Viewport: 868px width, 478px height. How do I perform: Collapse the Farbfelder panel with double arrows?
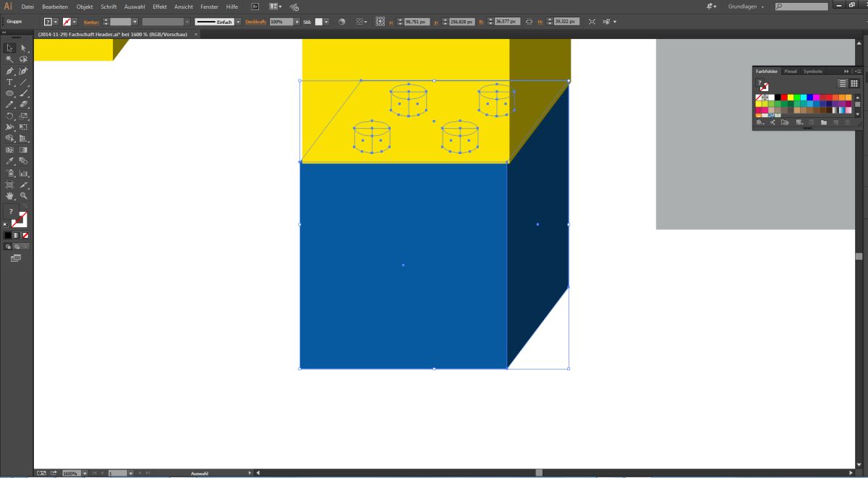(x=846, y=71)
